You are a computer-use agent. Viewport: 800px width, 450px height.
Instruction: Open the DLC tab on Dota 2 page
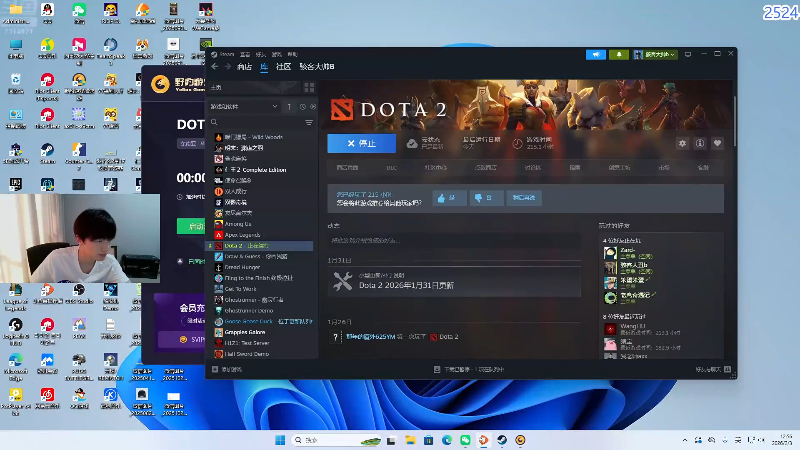pyautogui.click(x=391, y=167)
